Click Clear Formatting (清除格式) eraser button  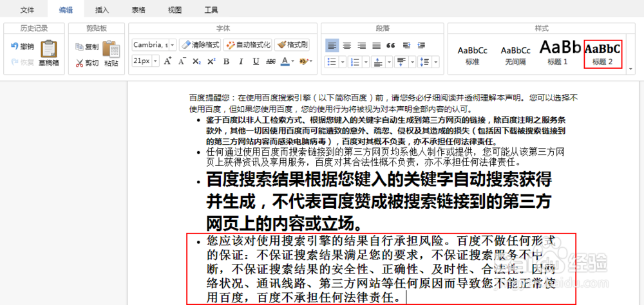click(x=200, y=44)
